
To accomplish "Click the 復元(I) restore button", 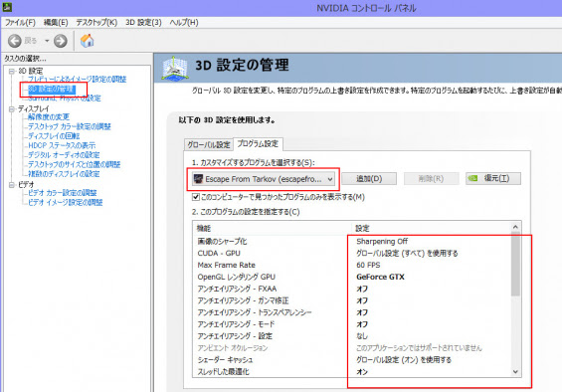I will click(493, 178).
